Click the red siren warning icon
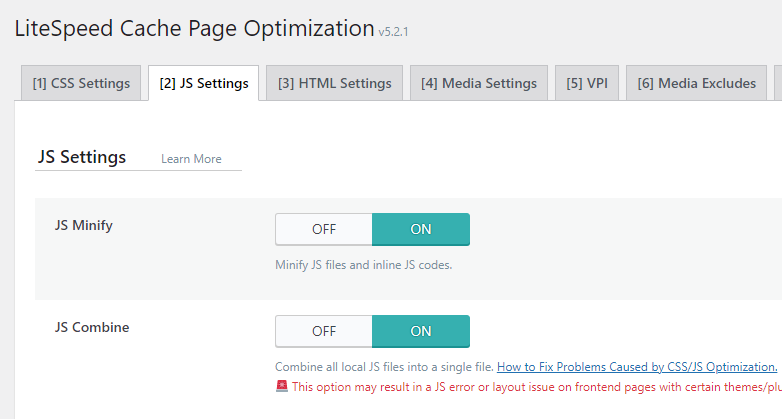Image resolution: width=782 pixels, height=419 pixels. click(x=282, y=386)
